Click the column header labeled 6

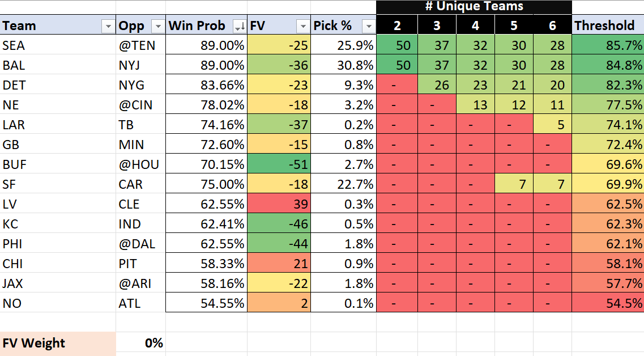coord(552,26)
